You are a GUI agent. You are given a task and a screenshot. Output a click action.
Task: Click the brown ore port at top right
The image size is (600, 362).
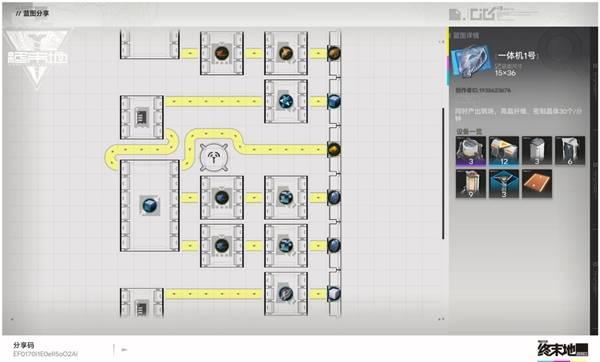point(334,53)
